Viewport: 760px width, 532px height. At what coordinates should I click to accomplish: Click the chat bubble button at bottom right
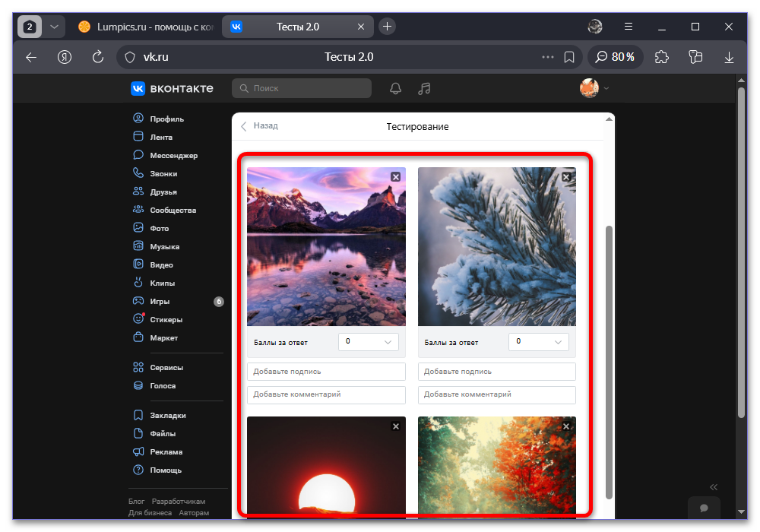[704, 508]
